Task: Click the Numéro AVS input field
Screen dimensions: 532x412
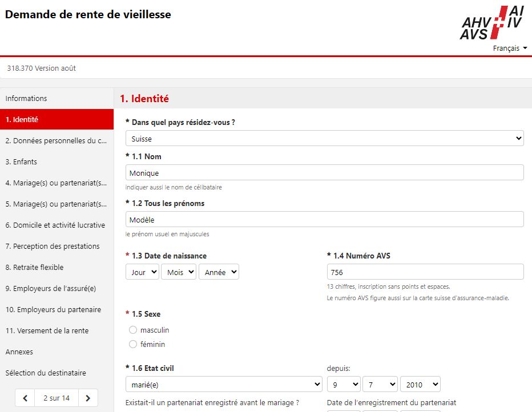Action: pos(425,272)
